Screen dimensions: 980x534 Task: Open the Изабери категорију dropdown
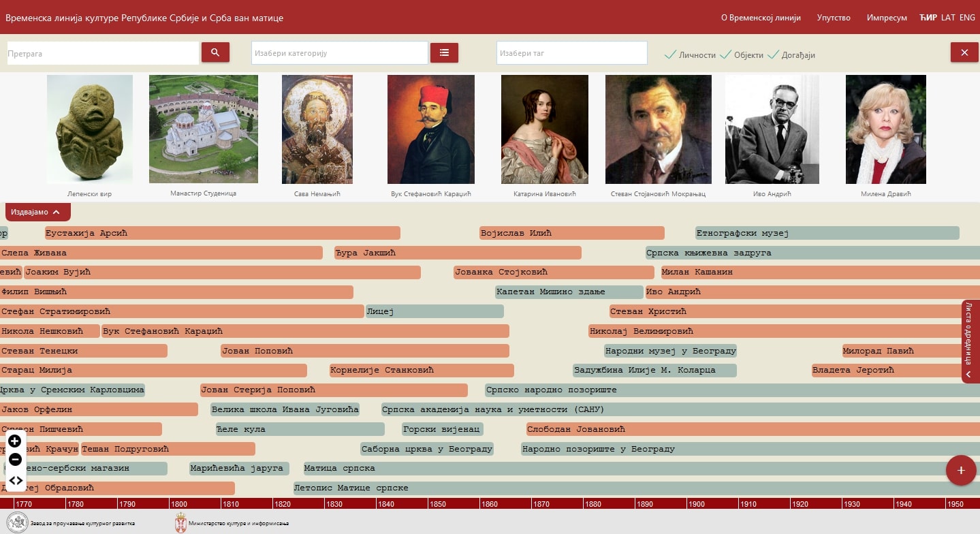(339, 53)
